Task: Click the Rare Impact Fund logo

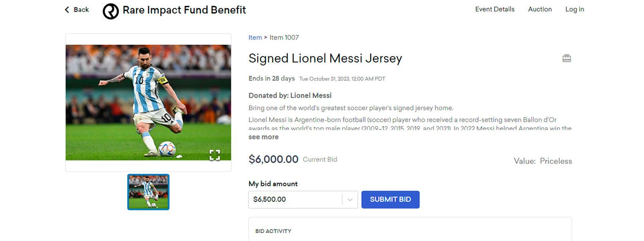Action: 111,11
